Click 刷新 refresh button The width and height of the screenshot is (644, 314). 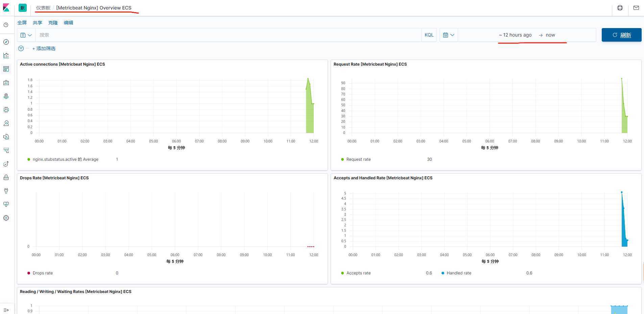pos(621,35)
